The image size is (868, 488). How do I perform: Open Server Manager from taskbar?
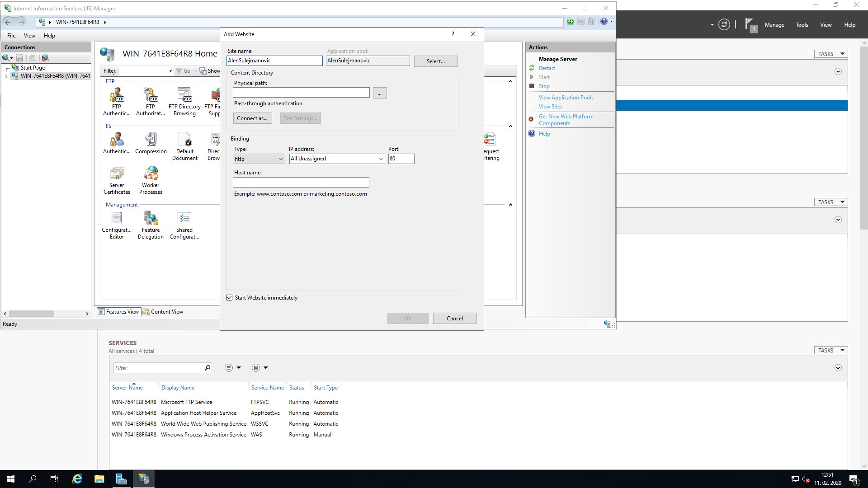point(122,479)
